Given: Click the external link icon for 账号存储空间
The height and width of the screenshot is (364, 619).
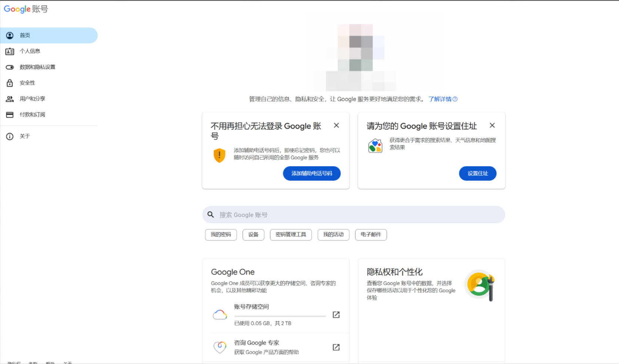Looking at the screenshot, I should (336, 315).
